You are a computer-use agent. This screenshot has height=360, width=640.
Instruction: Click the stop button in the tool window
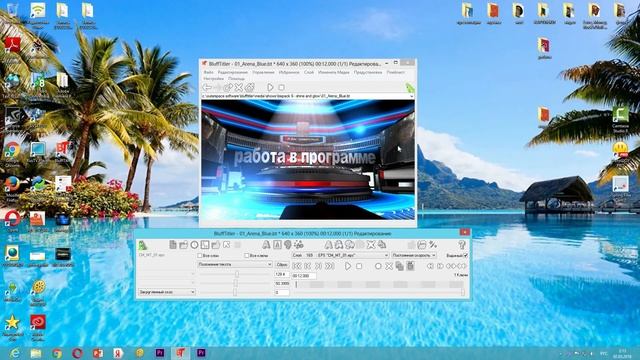[359, 266]
